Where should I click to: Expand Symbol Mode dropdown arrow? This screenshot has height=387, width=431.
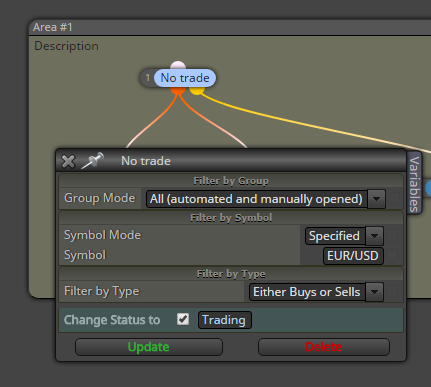tap(374, 236)
